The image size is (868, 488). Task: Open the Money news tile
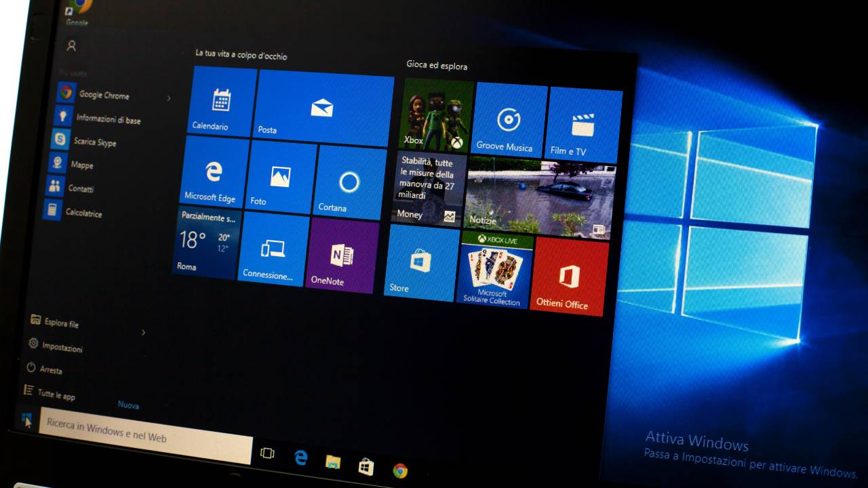tap(429, 188)
